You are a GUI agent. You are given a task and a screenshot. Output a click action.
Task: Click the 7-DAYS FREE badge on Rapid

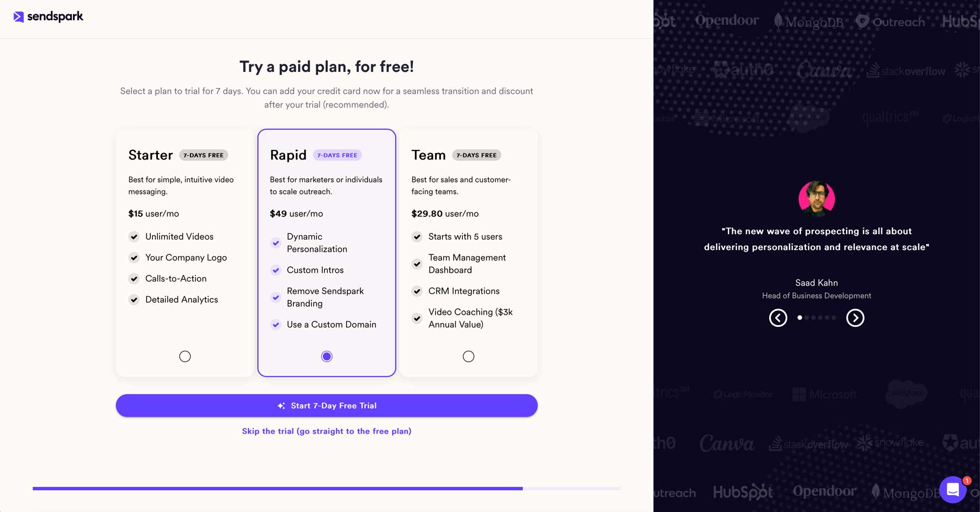coord(338,155)
